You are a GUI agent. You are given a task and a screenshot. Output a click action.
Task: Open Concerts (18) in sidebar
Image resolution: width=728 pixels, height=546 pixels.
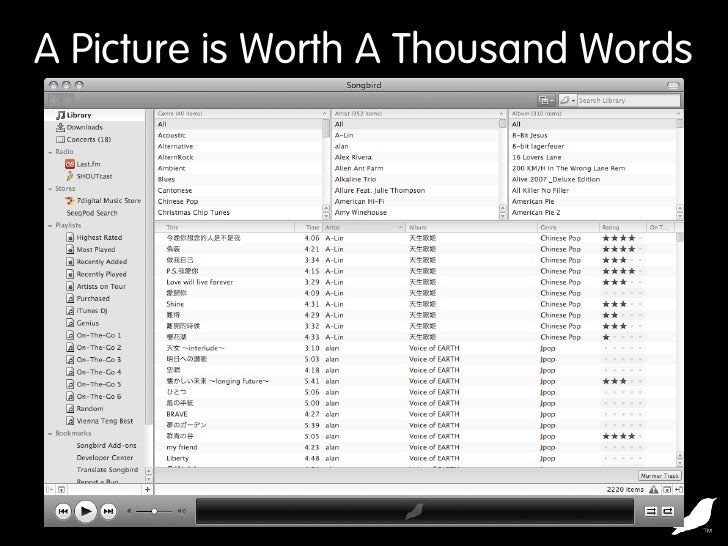[x=83, y=139]
